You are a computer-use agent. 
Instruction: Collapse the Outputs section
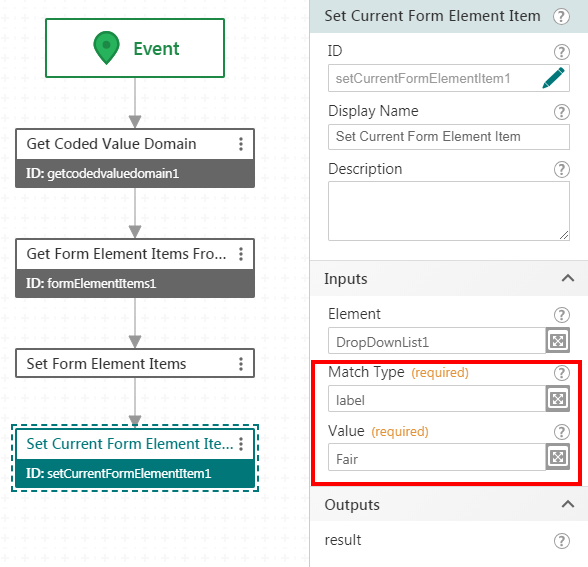(568, 504)
